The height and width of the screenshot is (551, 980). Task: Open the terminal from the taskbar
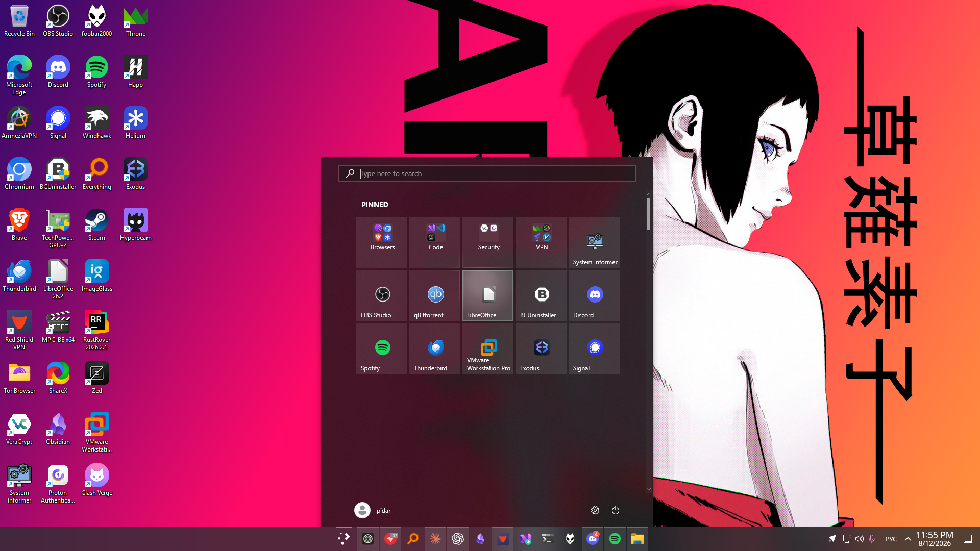[x=548, y=539]
